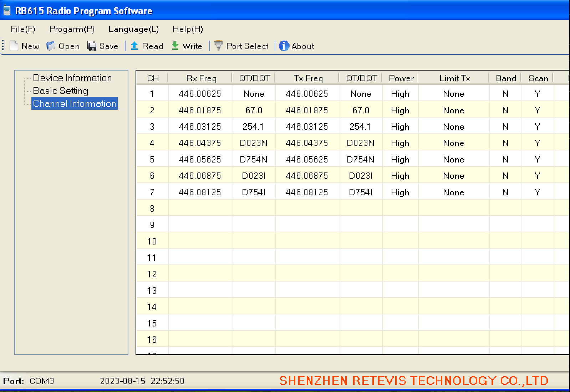Click the RB615 app icon in title bar

pos(7,11)
